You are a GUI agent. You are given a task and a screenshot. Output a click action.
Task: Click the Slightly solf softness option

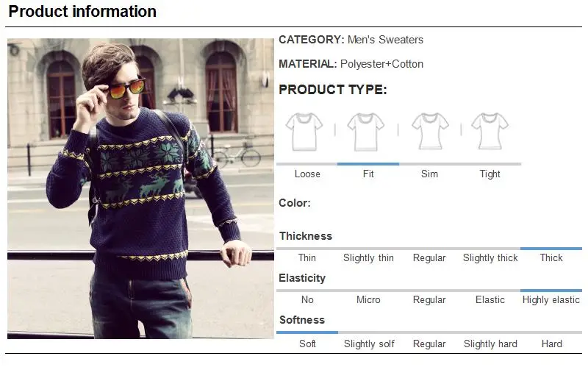(x=369, y=344)
